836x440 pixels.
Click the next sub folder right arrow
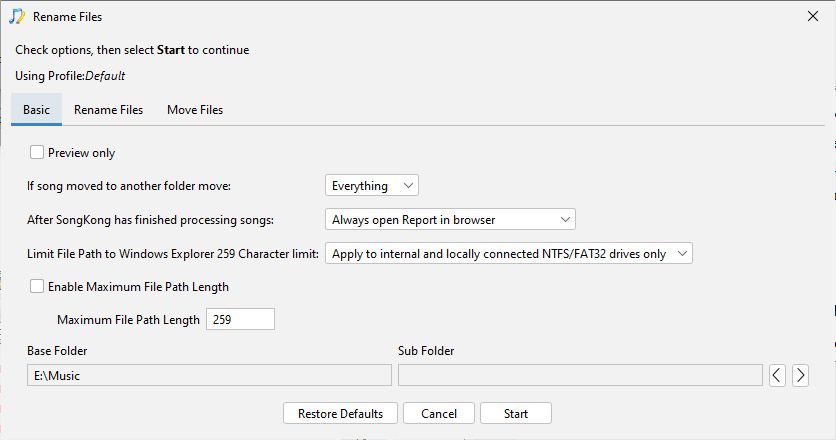point(800,375)
